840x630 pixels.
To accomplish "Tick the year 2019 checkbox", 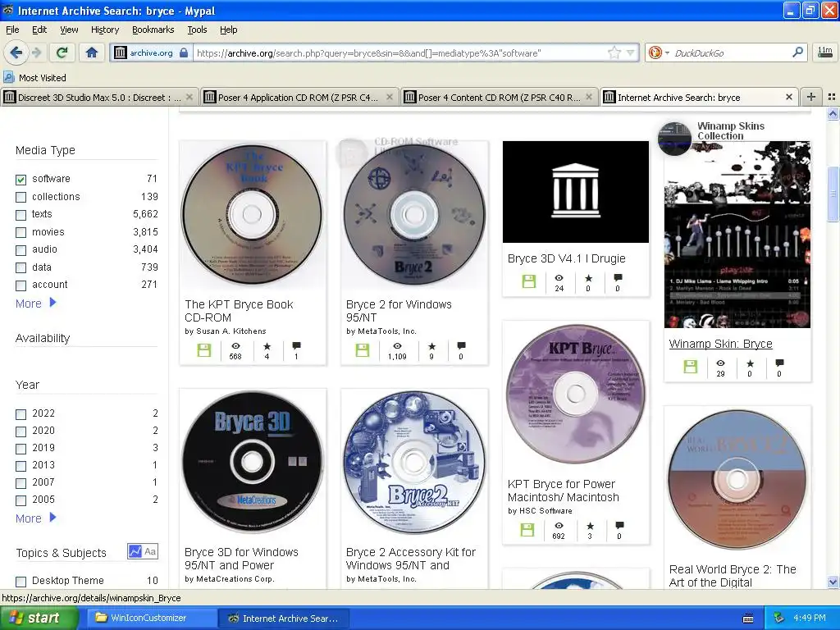I will [21, 449].
